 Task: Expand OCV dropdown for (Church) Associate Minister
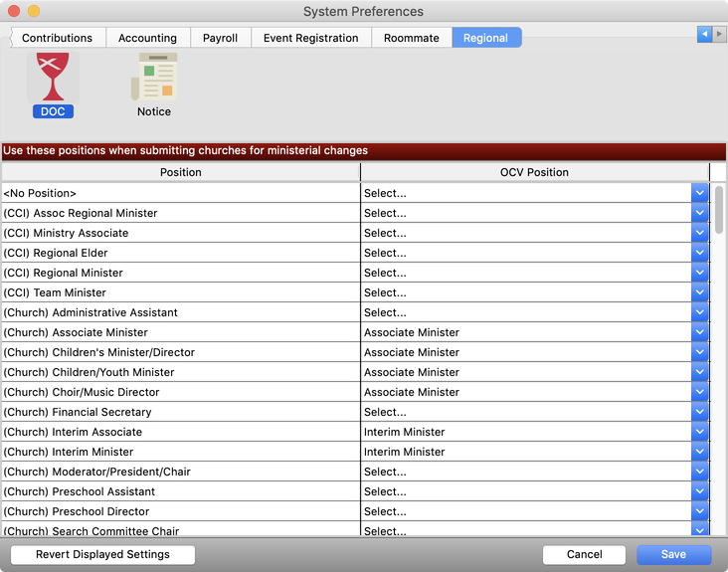click(x=700, y=332)
